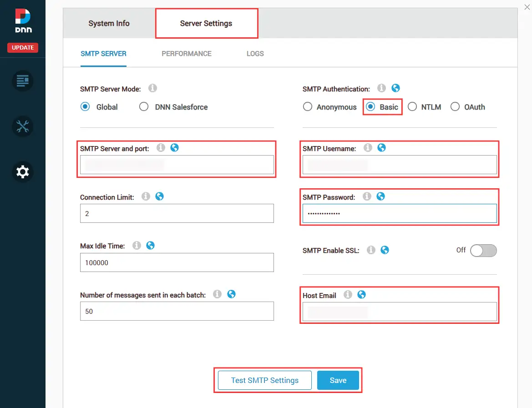Click the info icon beside Connection Limit
This screenshot has width=532, height=408.
point(146,196)
